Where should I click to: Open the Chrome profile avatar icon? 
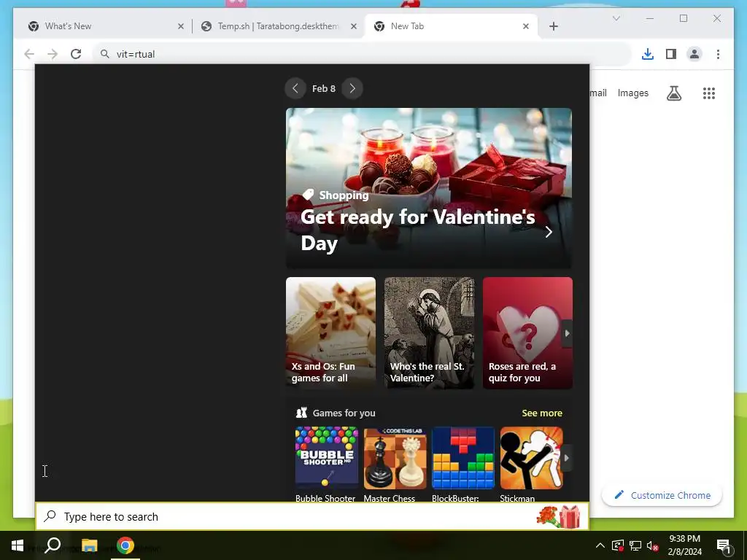[x=694, y=54]
